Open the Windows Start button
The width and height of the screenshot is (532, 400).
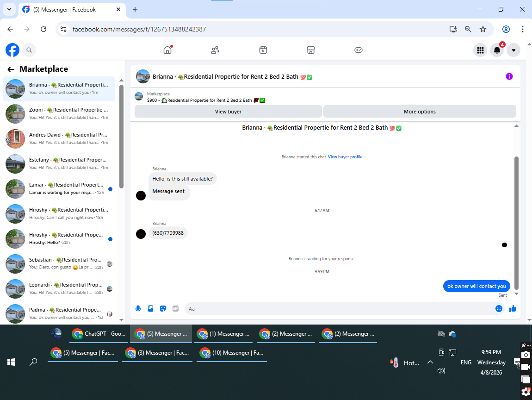tap(11, 362)
